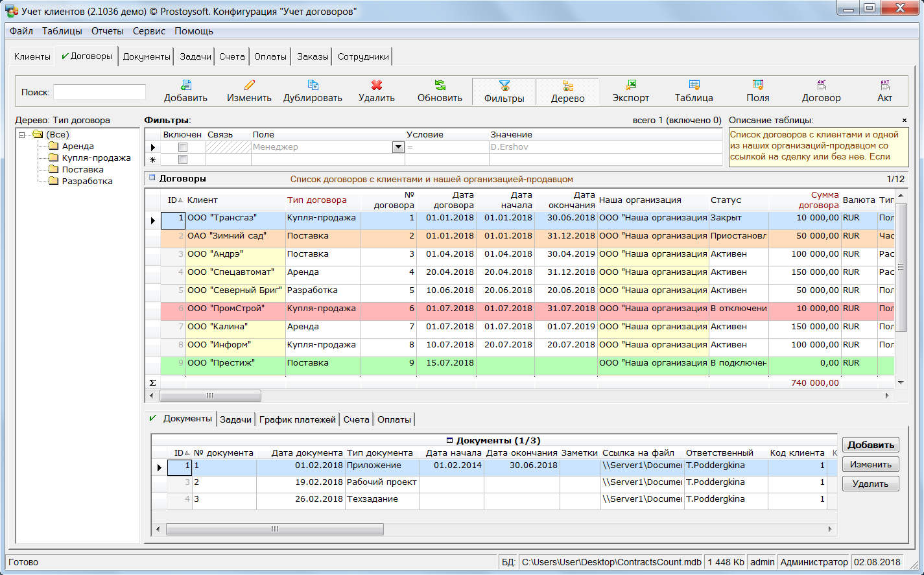The height and width of the screenshot is (575, 924).
Task: Refresh data with the Обновить icon
Action: (x=440, y=86)
